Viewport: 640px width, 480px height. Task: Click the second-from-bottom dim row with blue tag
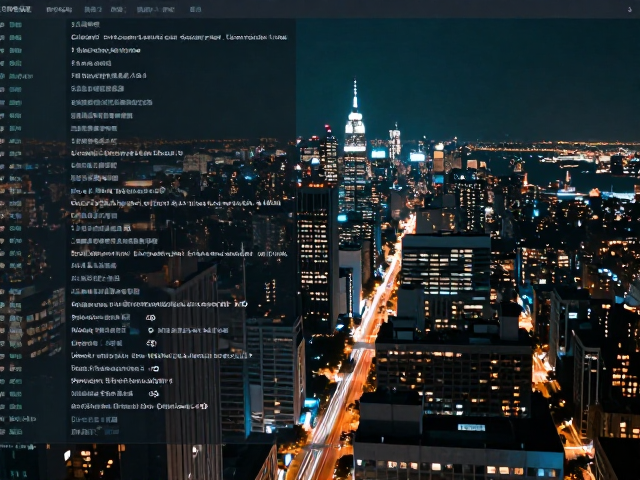(x=94, y=419)
